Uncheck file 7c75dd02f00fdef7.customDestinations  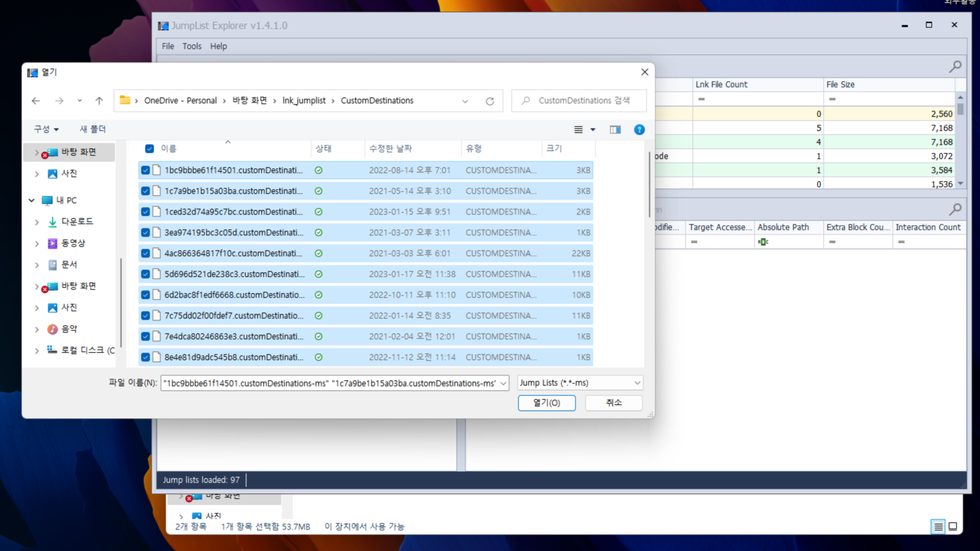(x=146, y=316)
